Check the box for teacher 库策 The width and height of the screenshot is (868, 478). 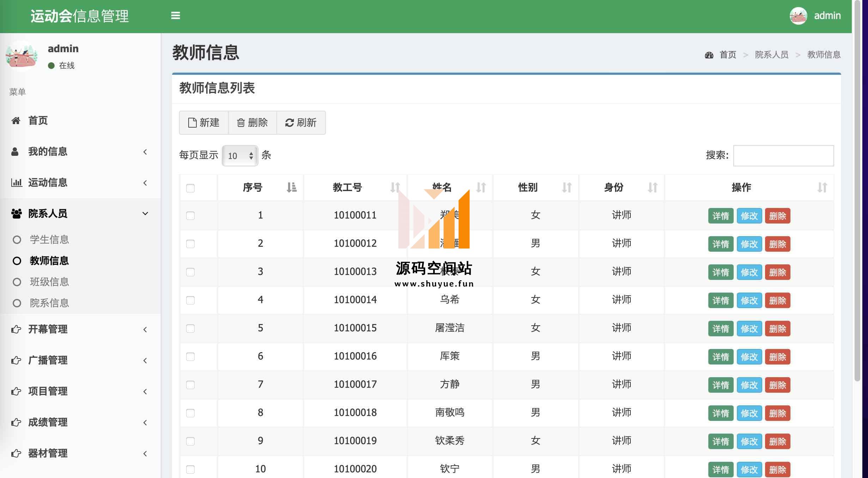[190, 357]
